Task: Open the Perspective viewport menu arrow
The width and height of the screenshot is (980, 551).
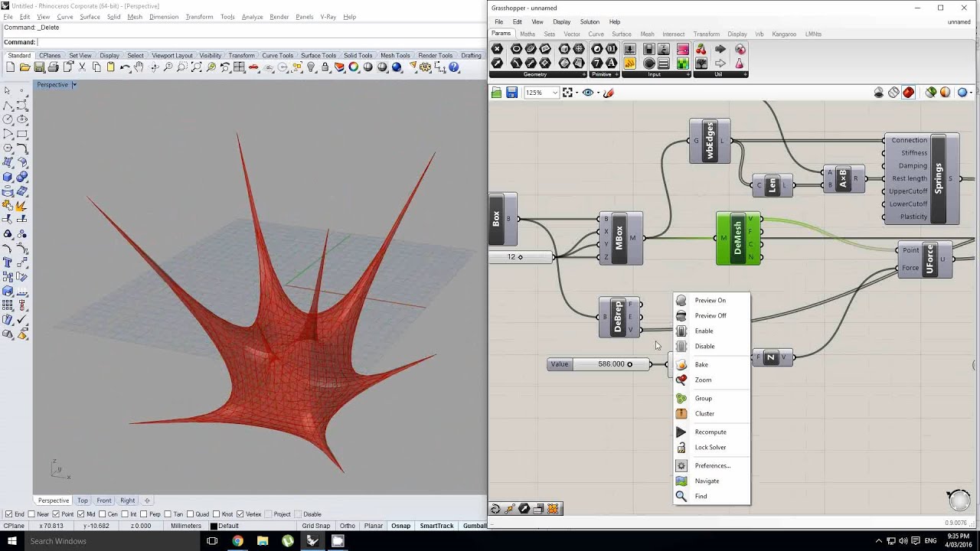Action: point(74,84)
